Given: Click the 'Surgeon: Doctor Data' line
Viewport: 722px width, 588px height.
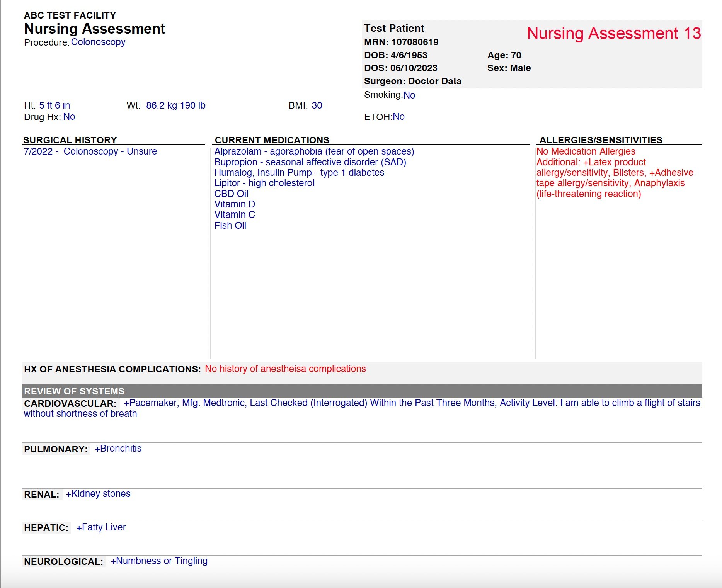Looking at the screenshot, I should click(412, 81).
